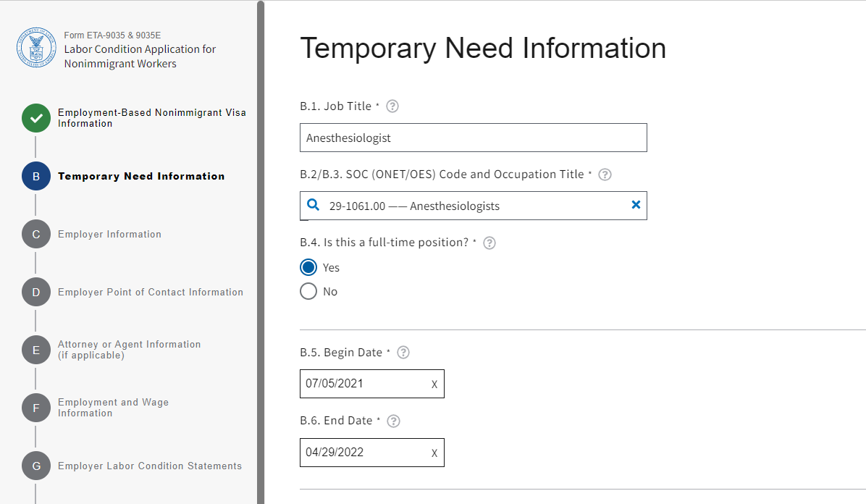Clear the End Date value
Image resolution: width=866 pixels, height=504 pixels.
434,453
